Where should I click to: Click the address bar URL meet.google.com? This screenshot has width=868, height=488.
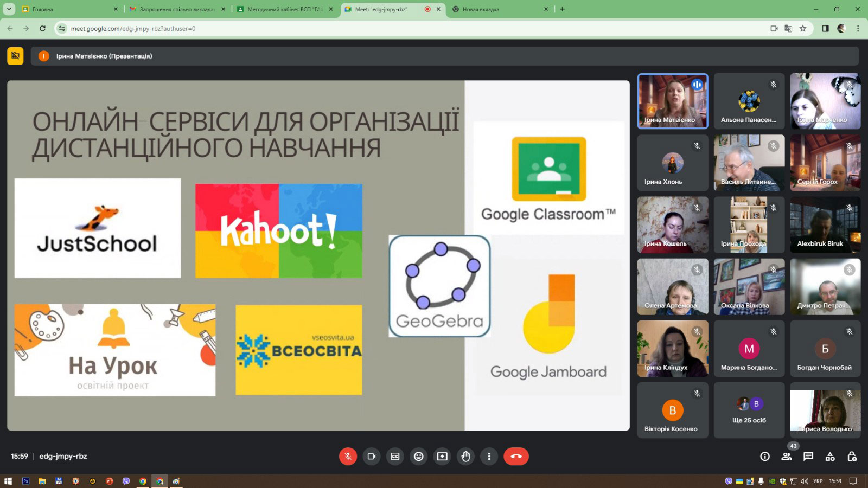133,28
